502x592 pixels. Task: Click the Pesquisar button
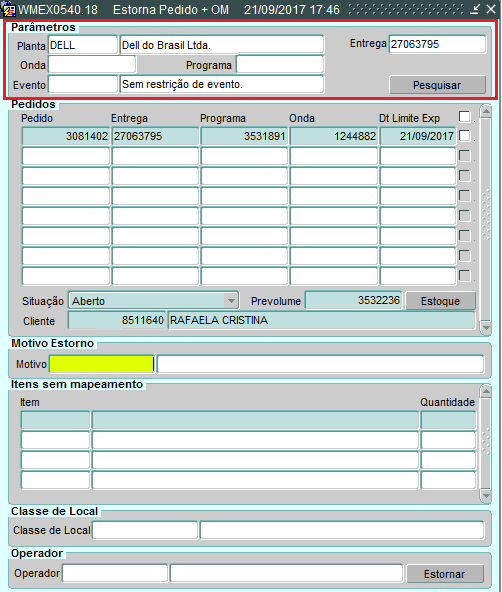[437, 85]
